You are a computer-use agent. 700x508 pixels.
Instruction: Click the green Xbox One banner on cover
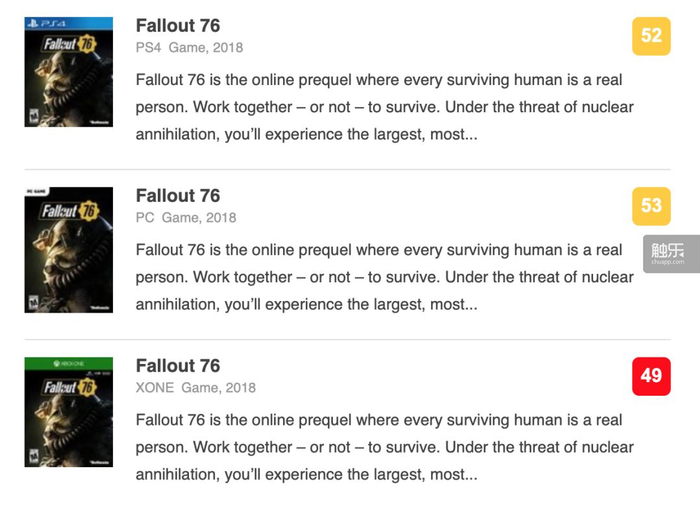pos(68,362)
